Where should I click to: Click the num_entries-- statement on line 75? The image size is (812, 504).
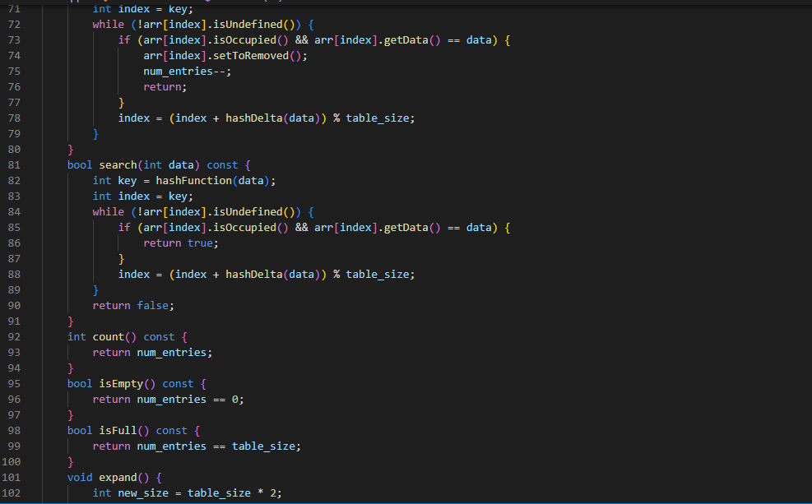point(188,72)
